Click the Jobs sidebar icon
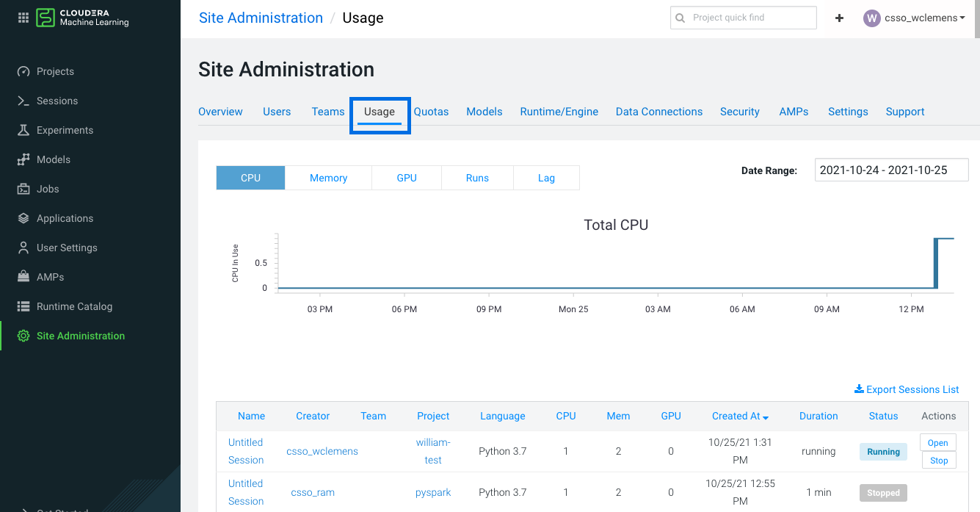Screen dimensions: 980x512 pos(23,189)
